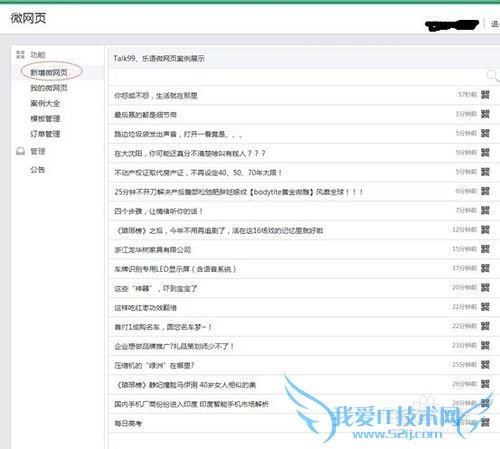500x449 pixels.
Task: Click the 20分钟前 timestamp
Action: click(464, 288)
